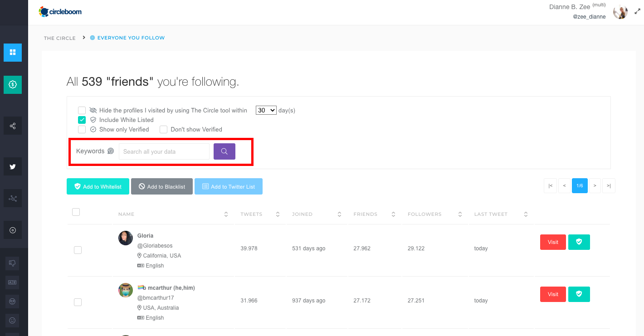Visit b mcarthur's profile
This screenshot has height=336, width=644.
click(553, 294)
